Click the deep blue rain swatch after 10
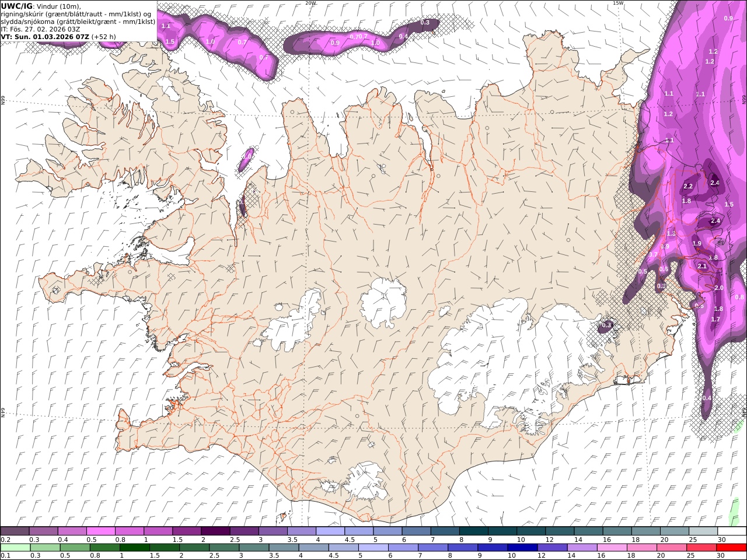747x560 pixels. (x=522, y=548)
